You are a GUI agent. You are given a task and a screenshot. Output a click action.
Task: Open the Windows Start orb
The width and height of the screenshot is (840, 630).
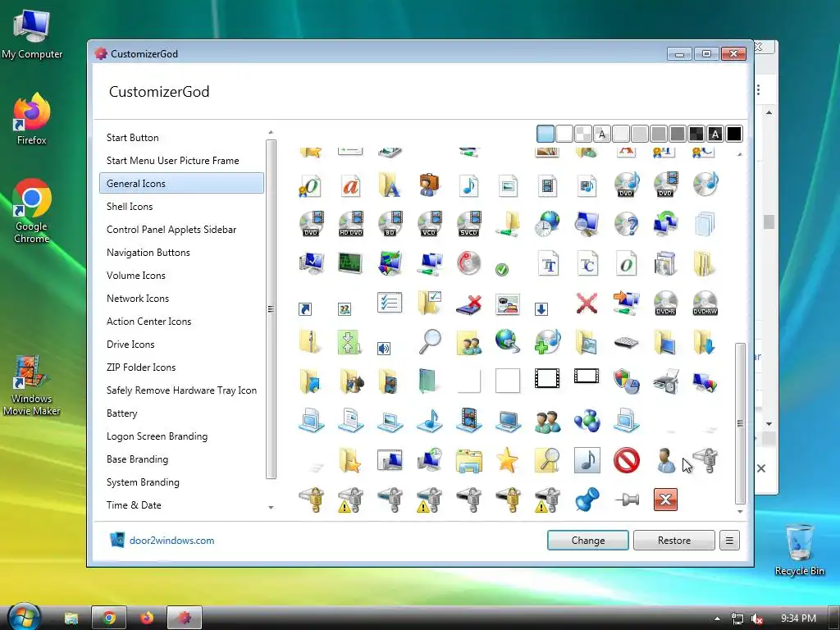coord(24,617)
